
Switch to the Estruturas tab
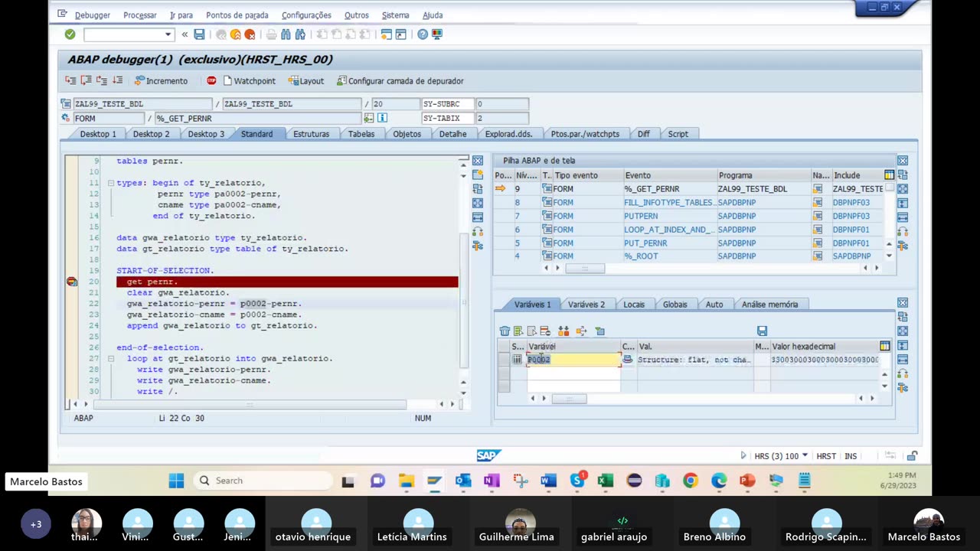311,134
